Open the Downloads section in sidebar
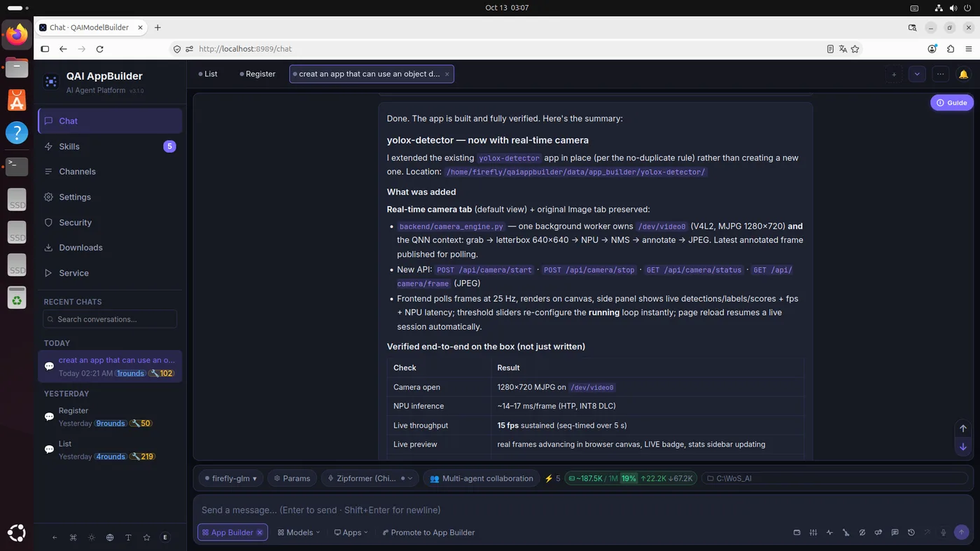The image size is (980, 551). pos(110,247)
